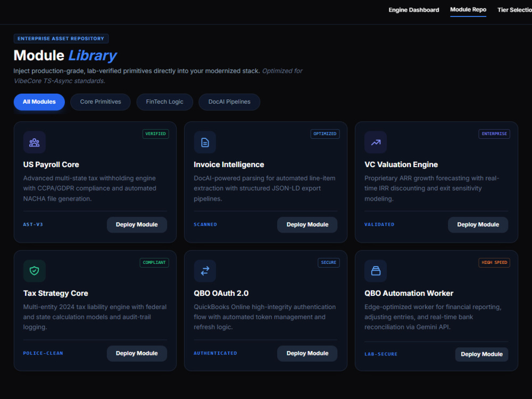Image resolution: width=532 pixels, height=399 pixels.
Task: Click the QBO OAuth 2.0 arrows icon
Action: [x=205, y=271]
